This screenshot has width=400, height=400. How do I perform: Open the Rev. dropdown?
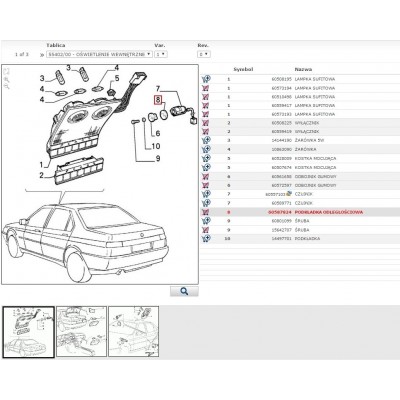coord(204,54)
